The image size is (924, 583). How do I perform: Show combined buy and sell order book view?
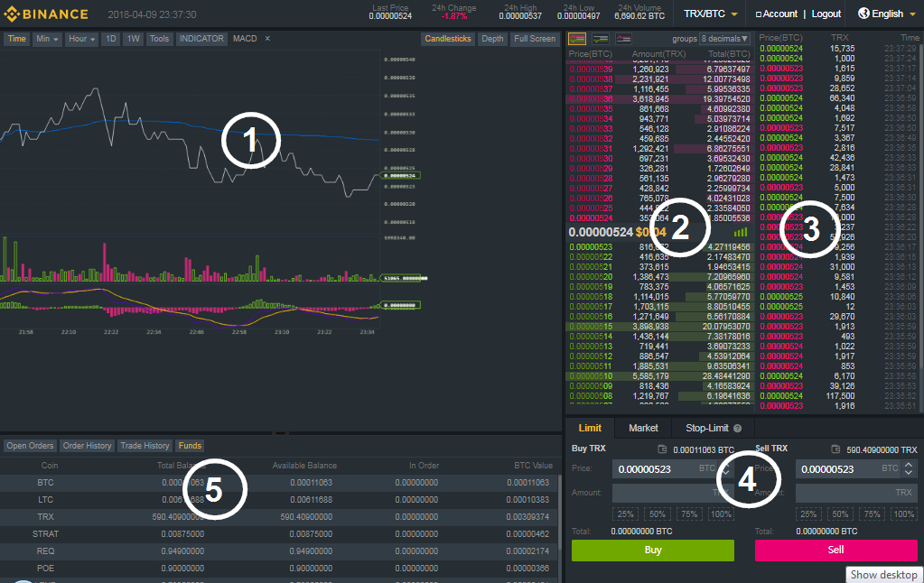click(x=577, y=39)
